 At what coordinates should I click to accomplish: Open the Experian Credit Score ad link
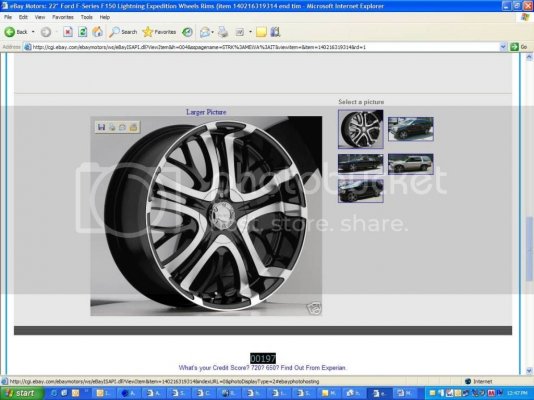(x=262, y=368)
